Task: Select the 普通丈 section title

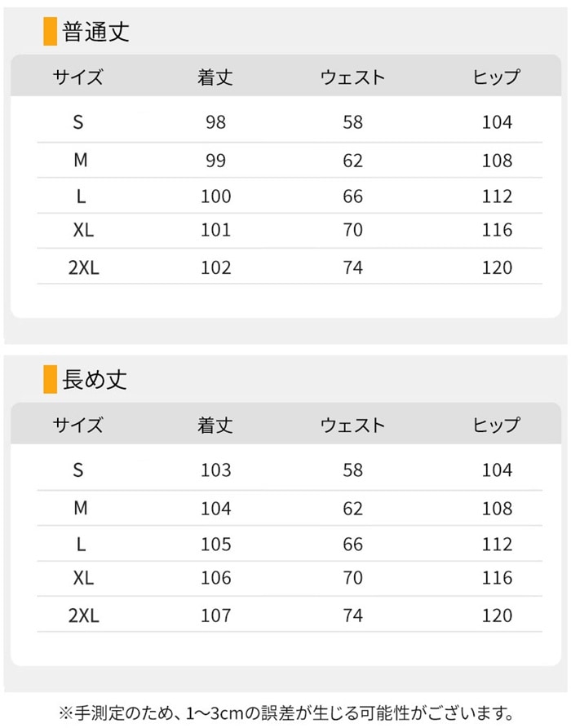Action: coord(96,32)
